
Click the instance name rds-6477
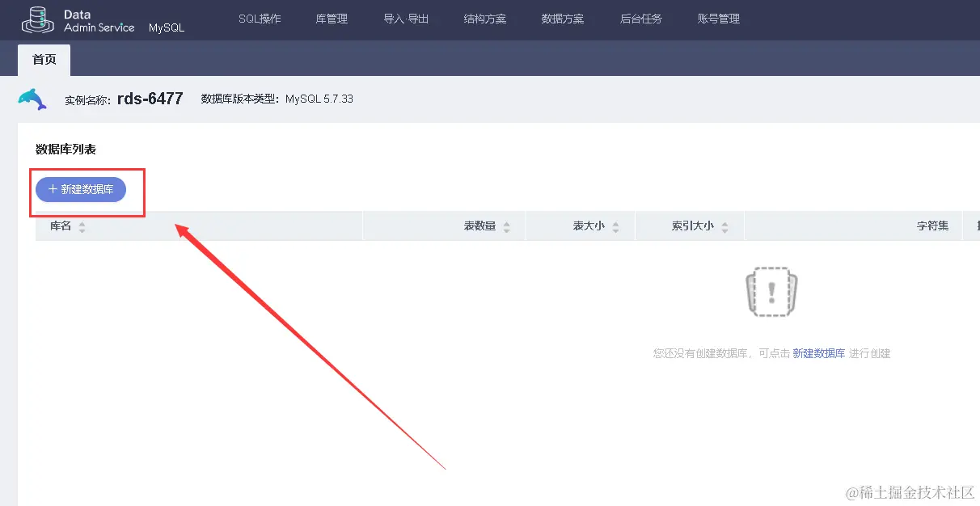point(150,99)
